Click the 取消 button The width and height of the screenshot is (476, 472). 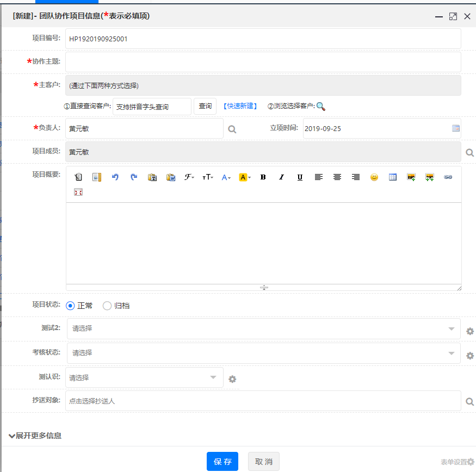pos(264,461)
